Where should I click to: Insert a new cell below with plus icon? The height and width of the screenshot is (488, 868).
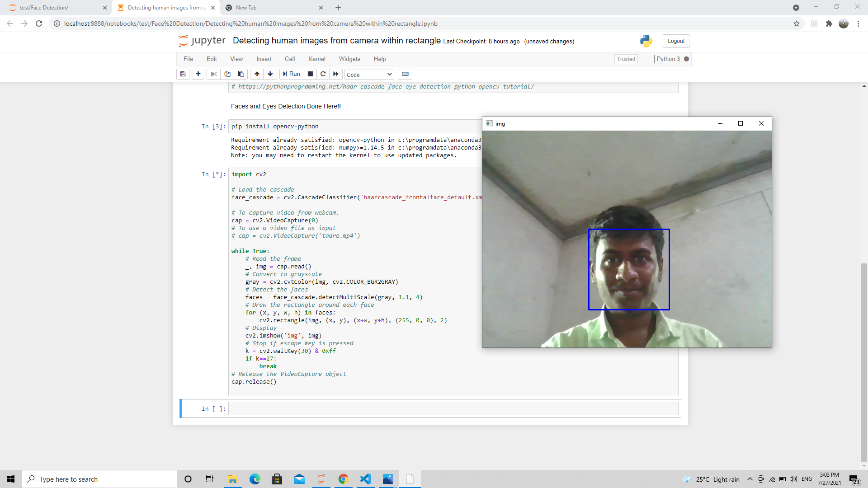(198, 74)
